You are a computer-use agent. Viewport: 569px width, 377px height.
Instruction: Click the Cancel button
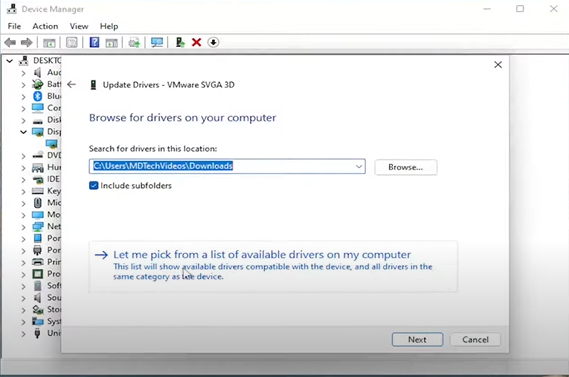475,340
